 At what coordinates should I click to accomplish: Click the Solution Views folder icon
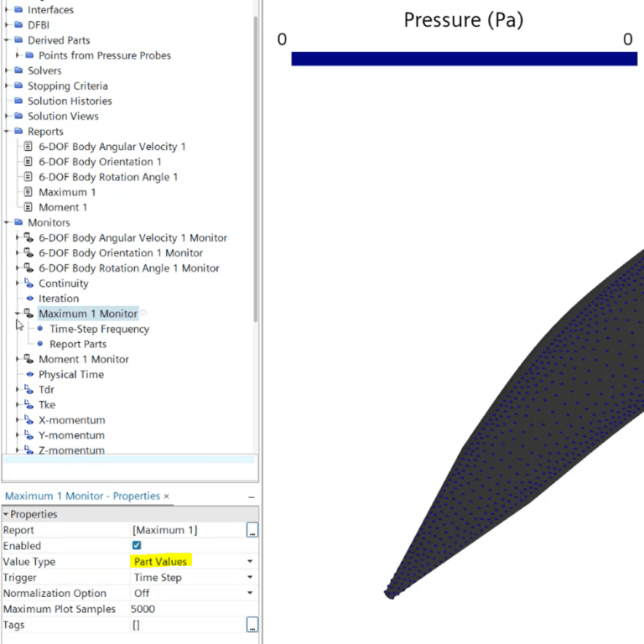pos(18,116)
